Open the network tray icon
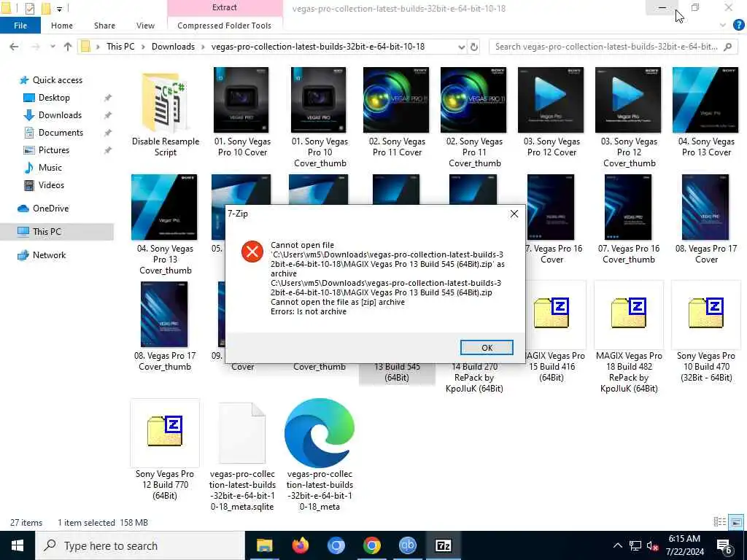747x560 pixels. pos(635,545)
